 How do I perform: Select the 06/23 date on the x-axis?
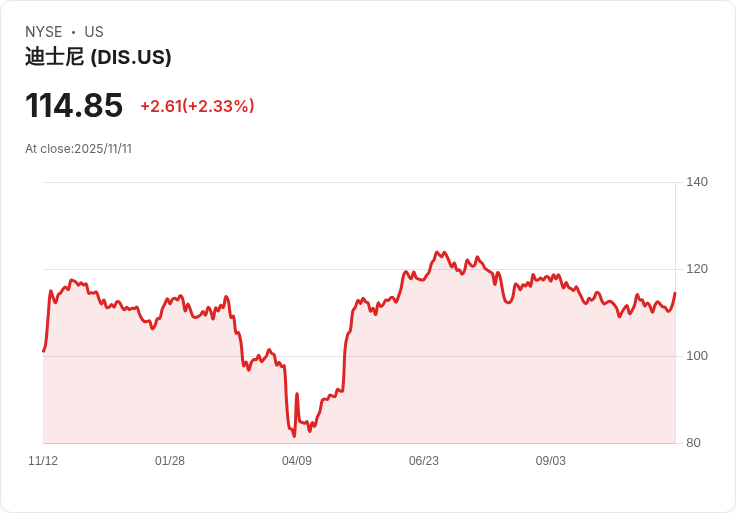click(424, 461)
